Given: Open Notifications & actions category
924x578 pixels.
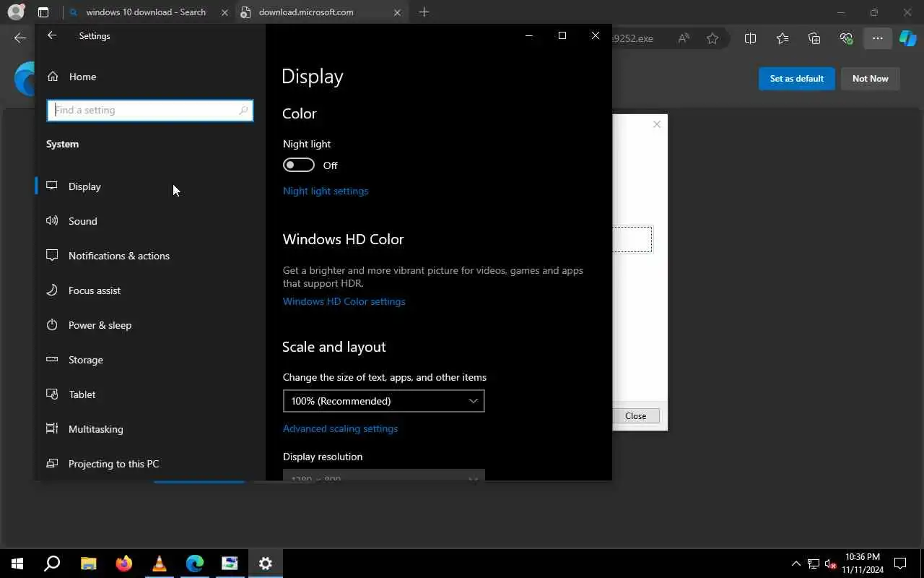Looking at the screenshot, I should pyautogui.click(x=150, y=256).
